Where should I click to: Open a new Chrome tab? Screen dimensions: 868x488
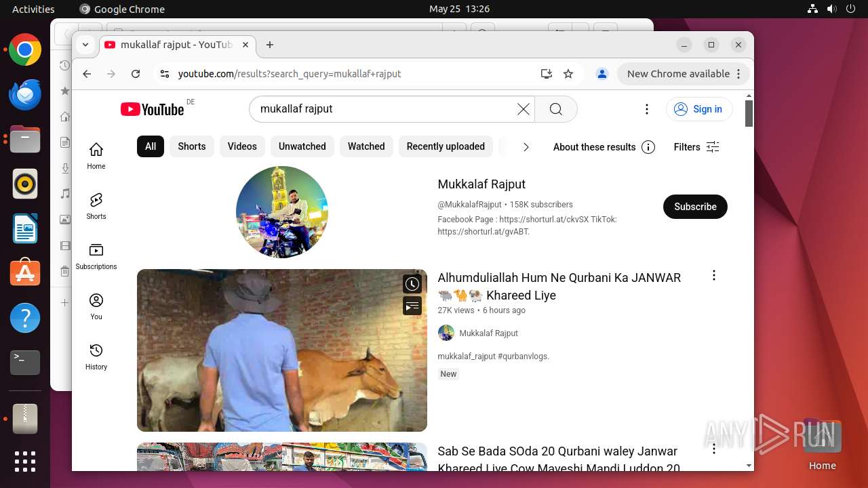point(270,45)
